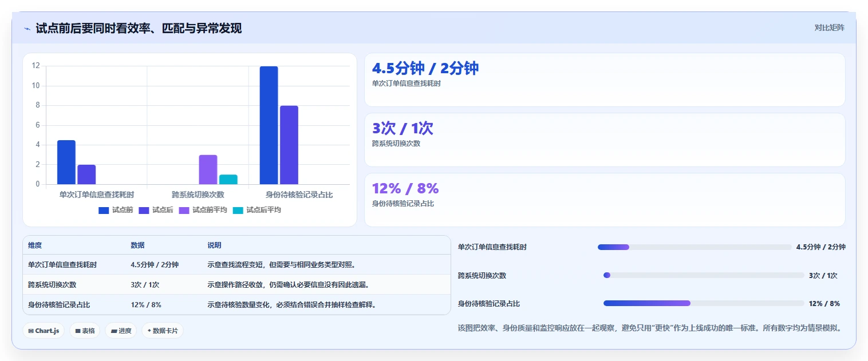Image resolution: width=868 pixels, height=361 pixels.
Task: Click the 跨系统切换次数 chart axis label
Action: coord(198,195)
